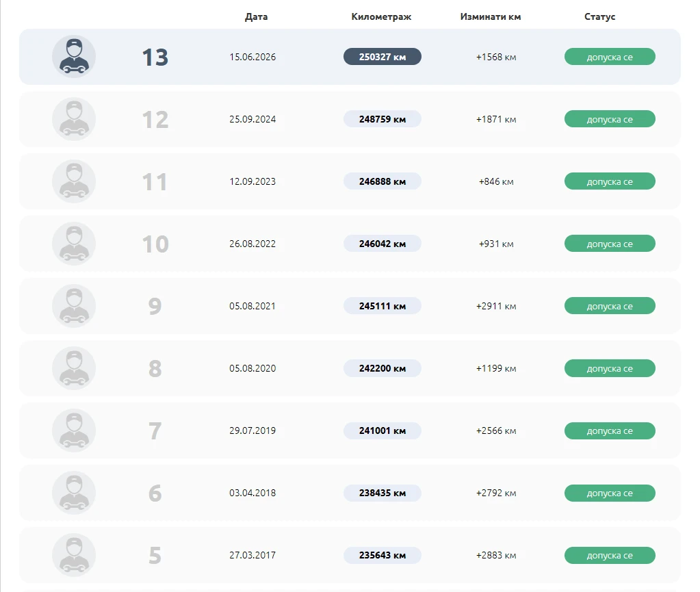
Task: Click the date 05.08.2020
Action: pyautogui.click(x=252, y=368)
